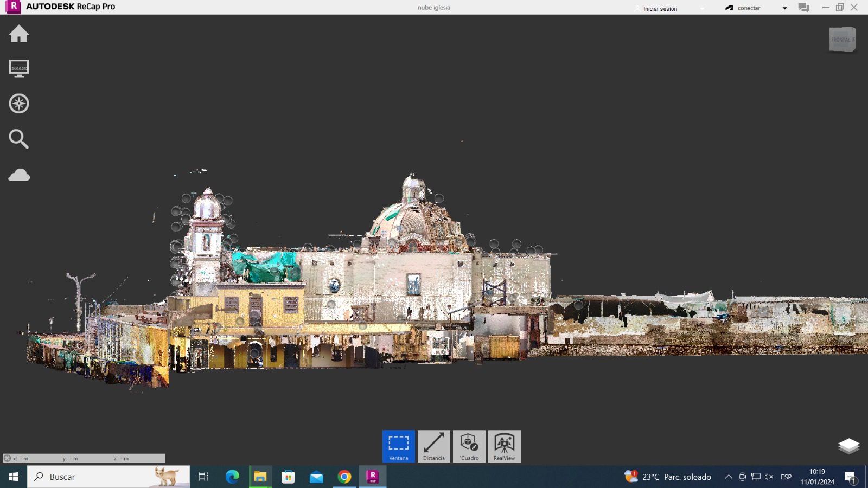Open the Home menu icon
The image size is (868, 488).
(x=19, y=34)
